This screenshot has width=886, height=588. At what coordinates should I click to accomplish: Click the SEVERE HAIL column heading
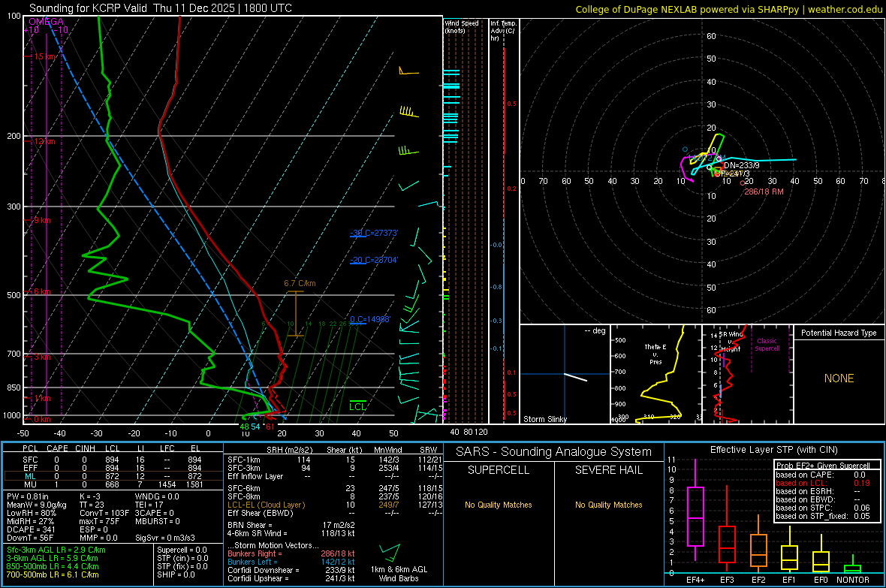tap(608, 470)
